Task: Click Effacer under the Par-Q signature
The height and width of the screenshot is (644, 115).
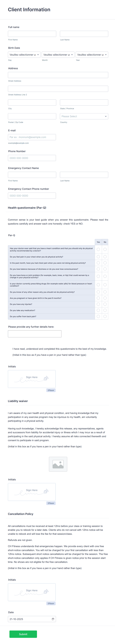Action: pyautogui.click(x=51, y=390)
